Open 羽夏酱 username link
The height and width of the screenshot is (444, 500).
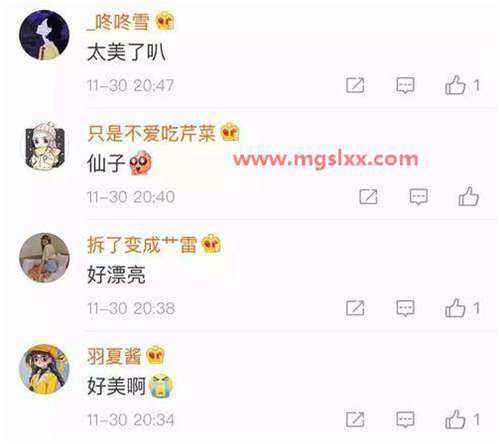114,356
